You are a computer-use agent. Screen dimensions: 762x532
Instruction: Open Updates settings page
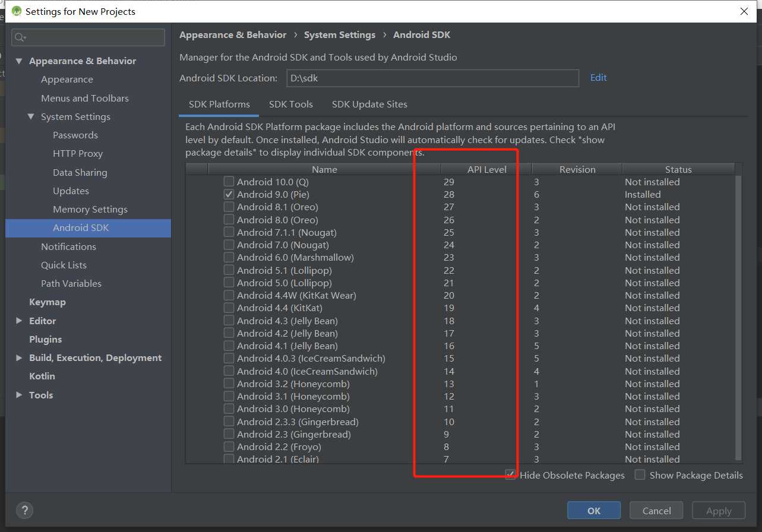pos(71,191)
